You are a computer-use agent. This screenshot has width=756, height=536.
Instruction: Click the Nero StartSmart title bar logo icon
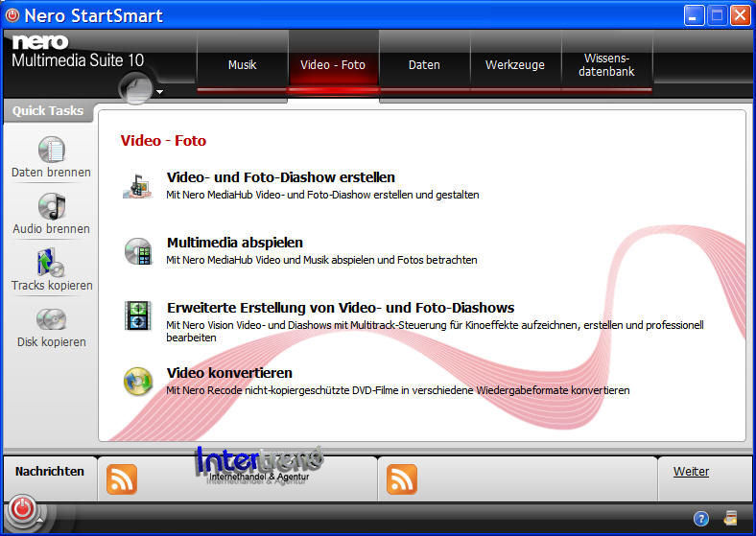12,15
